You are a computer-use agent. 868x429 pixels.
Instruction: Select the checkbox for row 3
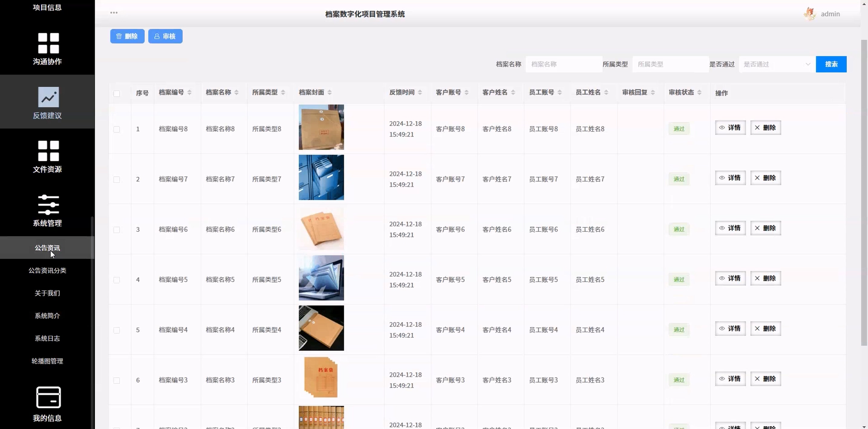tap(117, 230)
